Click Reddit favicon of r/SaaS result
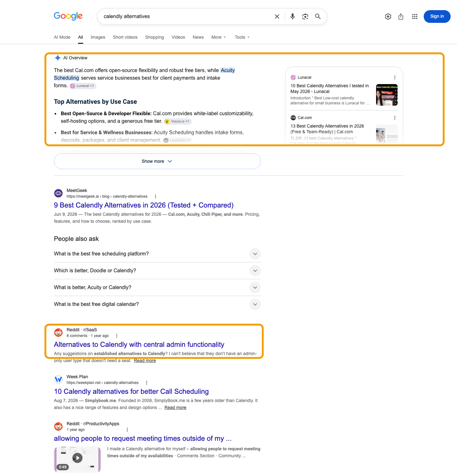This screenshot has width=457, height=476. [58, 333]
